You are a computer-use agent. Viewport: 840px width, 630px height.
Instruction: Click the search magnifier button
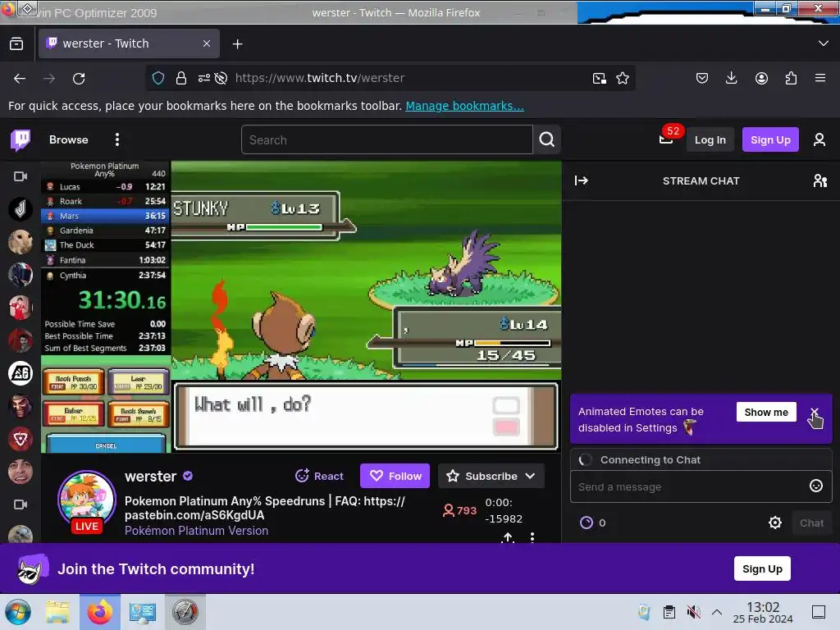(547, 139)
